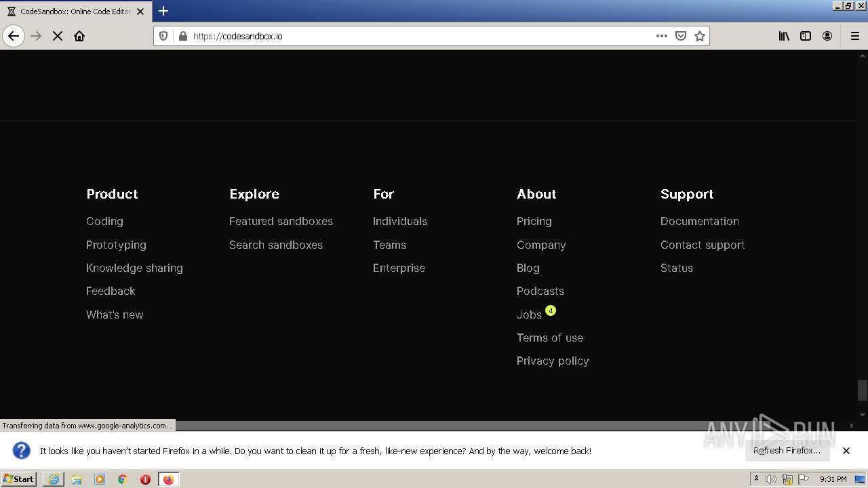Screen dimensions: 868x488
Task: Click the horizontal scrollbar right arrow
Action: click(x=852, y=426)
